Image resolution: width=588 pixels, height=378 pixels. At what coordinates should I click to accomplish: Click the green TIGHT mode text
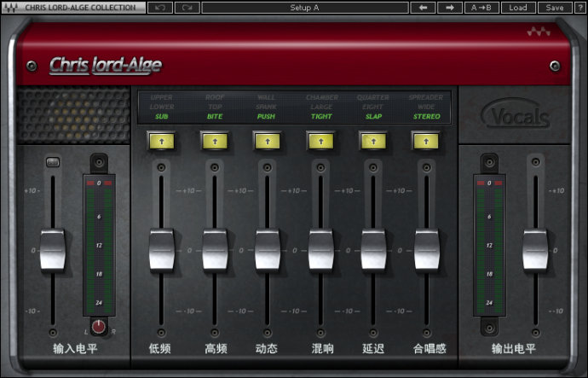point(321,116)
